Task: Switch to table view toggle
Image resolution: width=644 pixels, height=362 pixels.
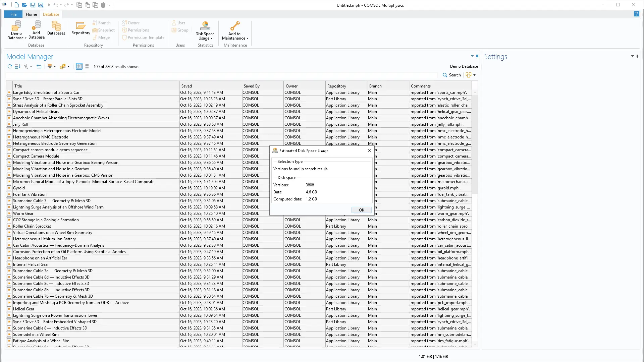Action: 79,66
